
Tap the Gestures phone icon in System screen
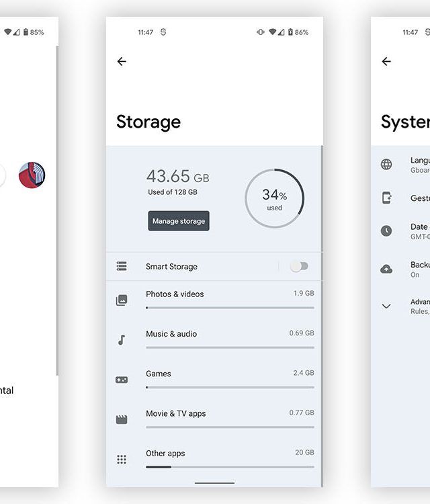(x=386, y=198)
